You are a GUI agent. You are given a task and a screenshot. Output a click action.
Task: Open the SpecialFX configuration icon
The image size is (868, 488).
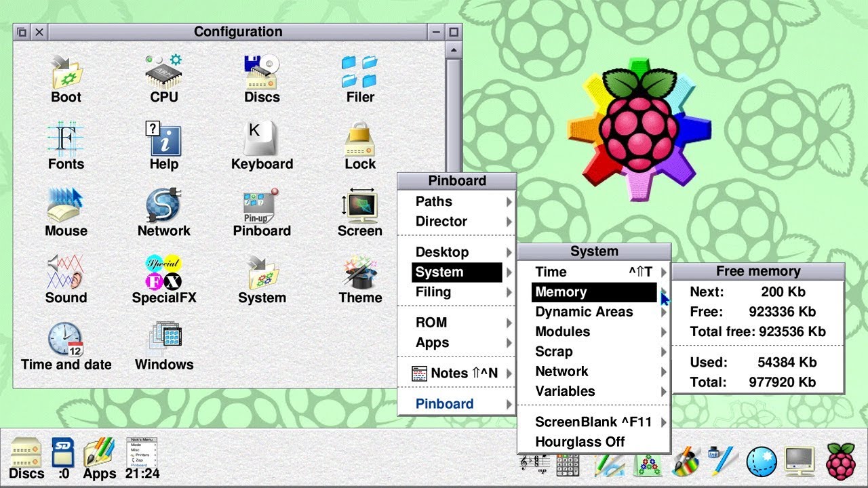(x=164, y=279)
